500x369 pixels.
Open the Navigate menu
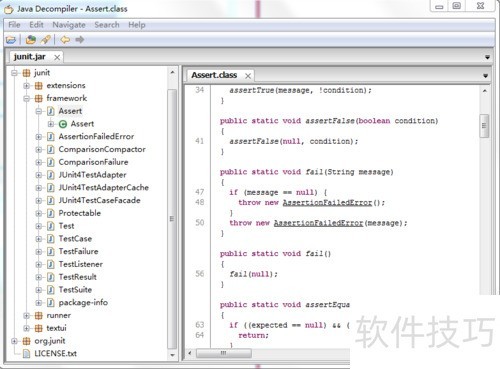pyautogui.click(x=69, y=25)
